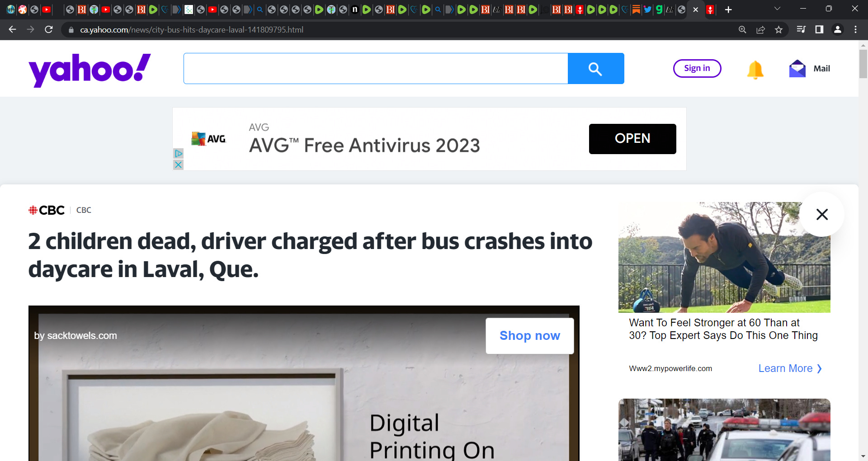Click the blue search magnifier button
Image resolution: width=868 pixels, height=461 pixels.
[x=596, y=68]
